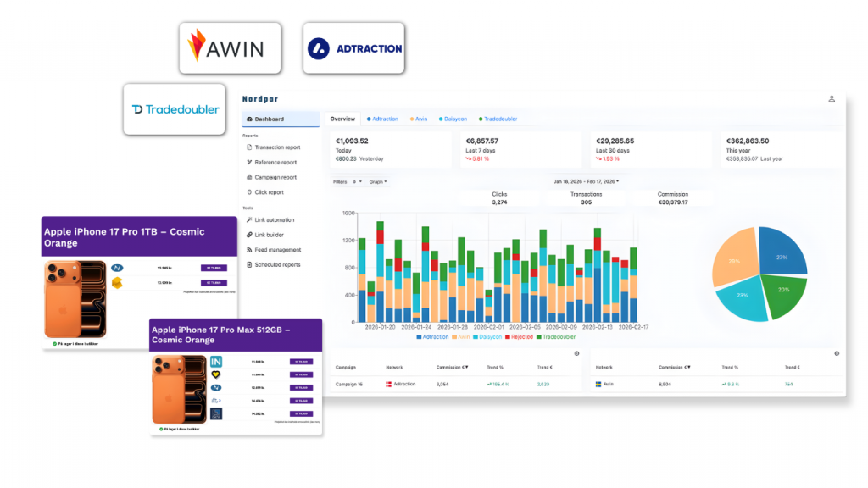Open Feed management tool
This screenshot has width=868, height=488.
coord(277,250)
